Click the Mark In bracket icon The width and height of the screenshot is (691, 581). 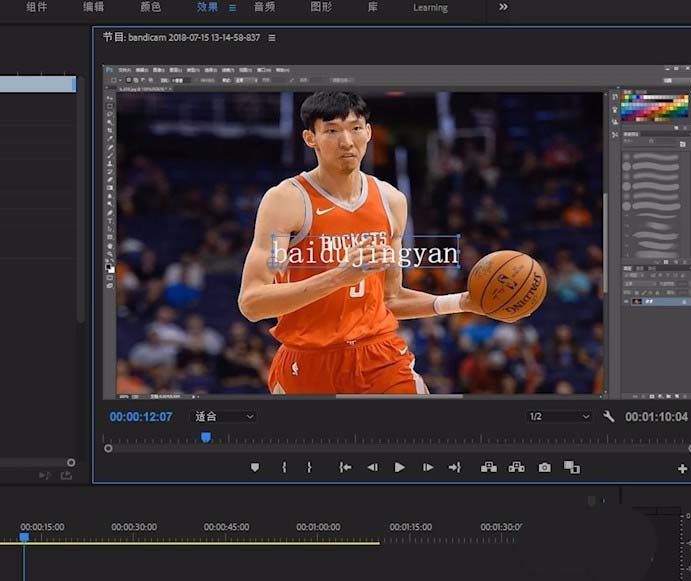click(284, 467)
